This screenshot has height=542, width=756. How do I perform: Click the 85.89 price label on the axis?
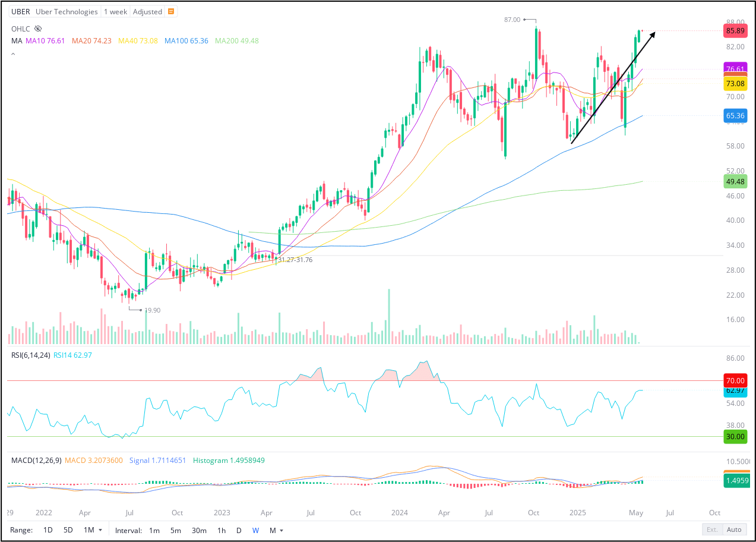735,30
